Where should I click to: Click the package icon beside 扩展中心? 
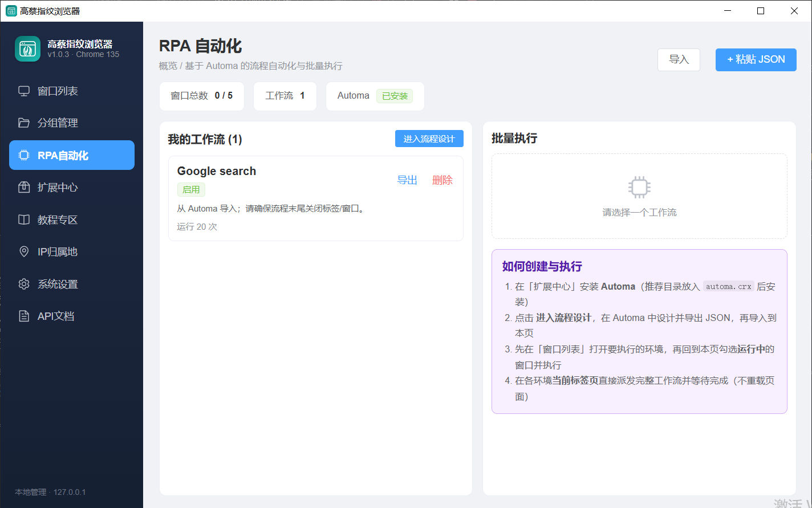24,188
